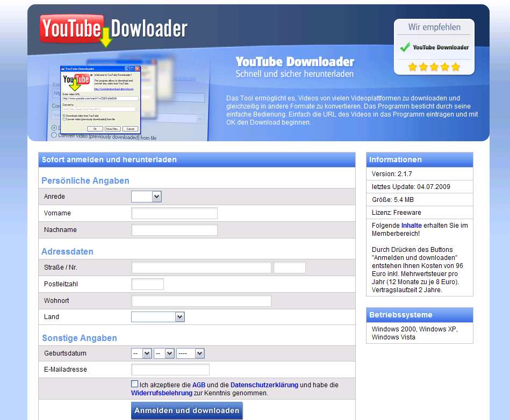
Task: Open the Datenschutzerklärung link
Action: pyautogui.click(x=264, y=385)
